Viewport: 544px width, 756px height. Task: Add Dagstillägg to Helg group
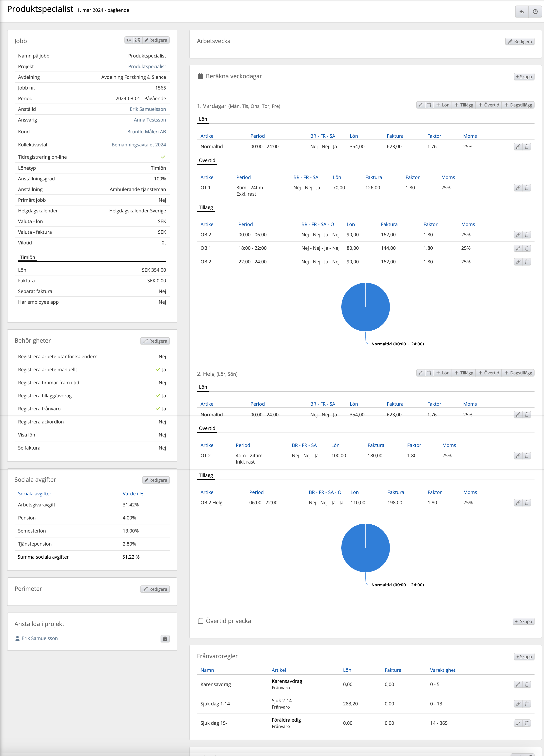point(518,373)
